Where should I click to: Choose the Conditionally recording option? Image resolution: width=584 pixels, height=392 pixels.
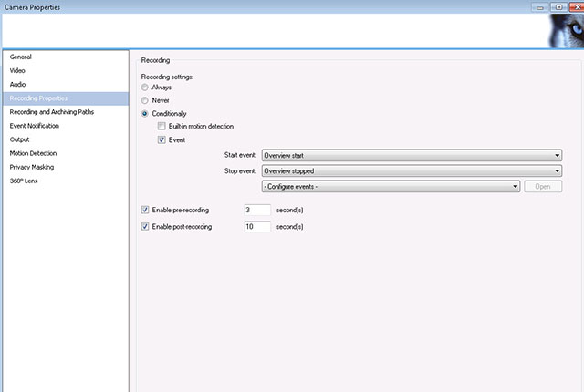tap(144, 113)
